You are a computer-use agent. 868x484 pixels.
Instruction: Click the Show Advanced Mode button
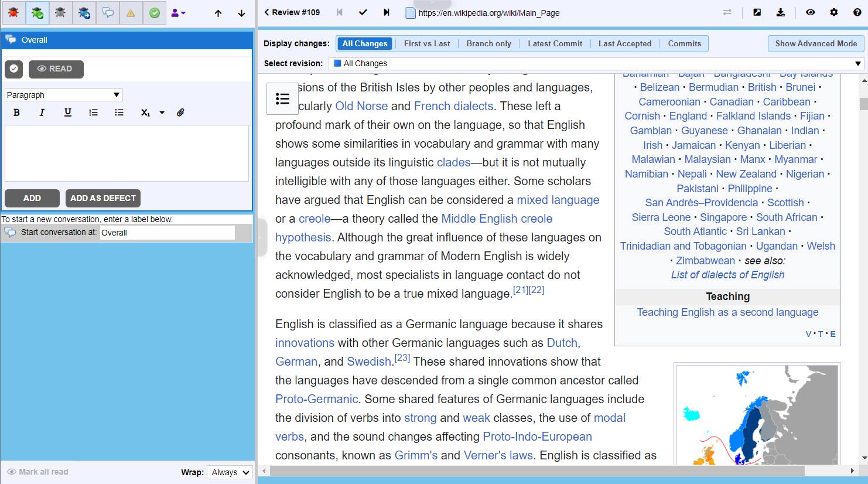(x=815, y=43)
